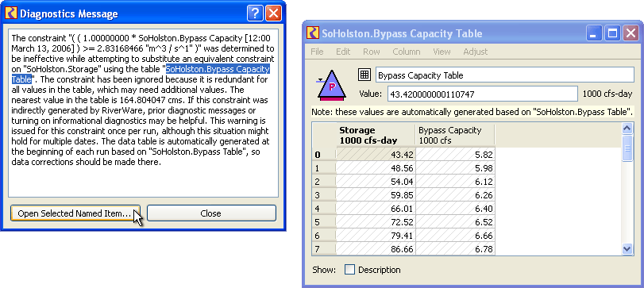Select the Bypass Capacity column header
The height and width of the screenshot is (288, 644).
pos(455,136)
